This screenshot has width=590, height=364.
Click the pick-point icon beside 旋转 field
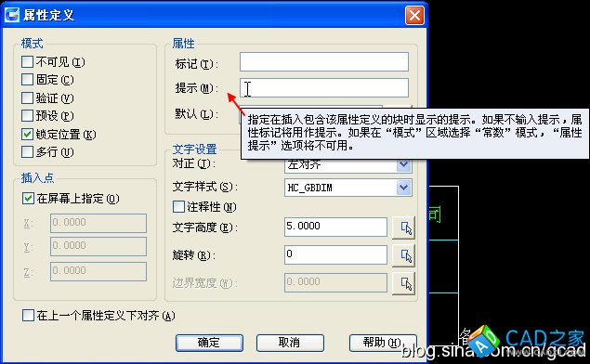(x=404, y=255)
